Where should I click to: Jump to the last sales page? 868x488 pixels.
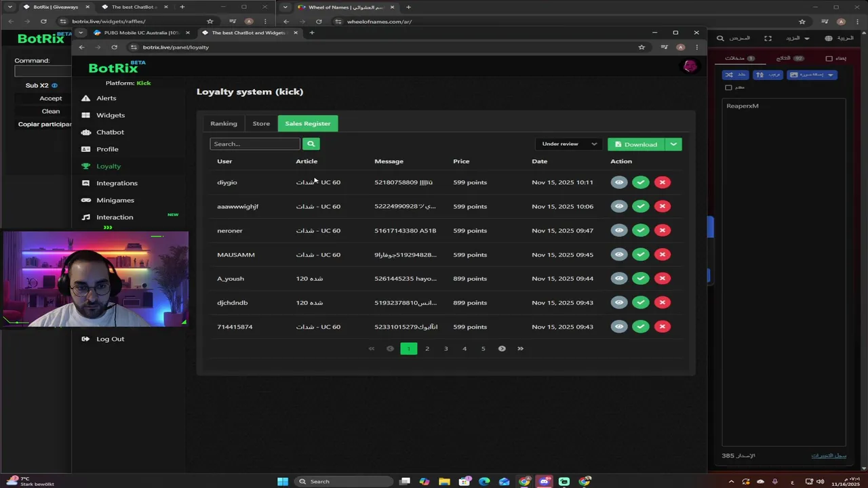(x=521, y=348)
